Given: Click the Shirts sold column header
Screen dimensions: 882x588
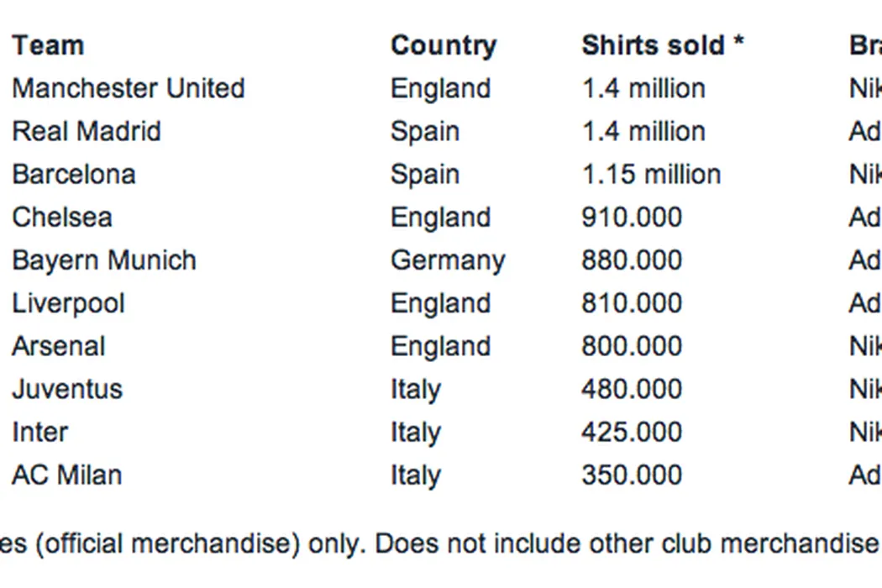Looking at the screenshot, I should click(x=662, y=45).
